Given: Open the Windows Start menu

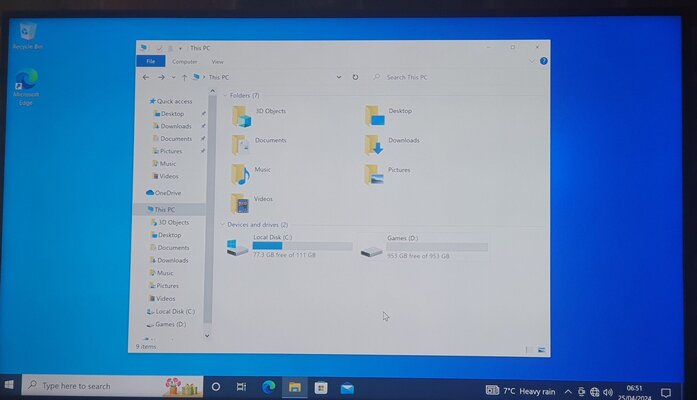Looking at the screenshot, I should pos(9,385).
